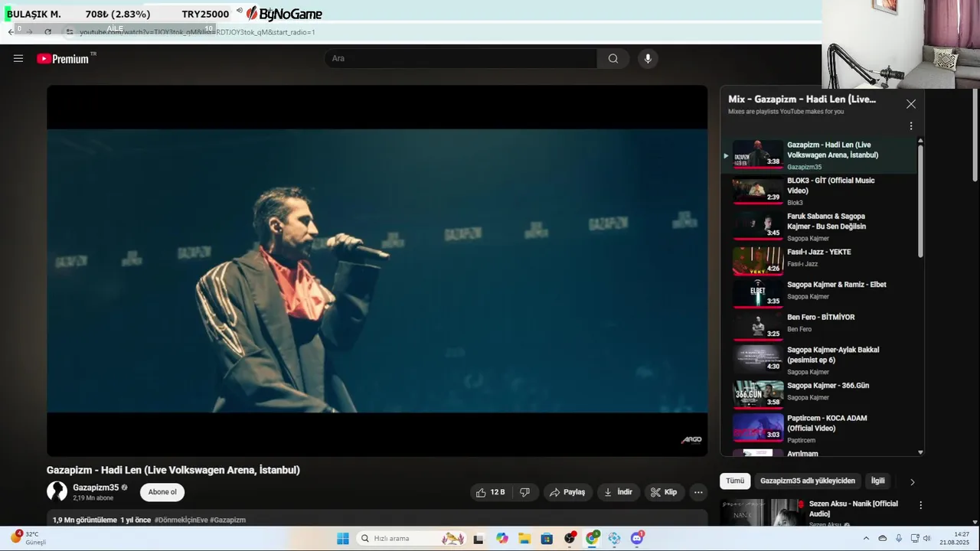Open volume speaker icon in tray
Image resolution: width=980 pixels, height=551 pixels.
coord(926,538)
